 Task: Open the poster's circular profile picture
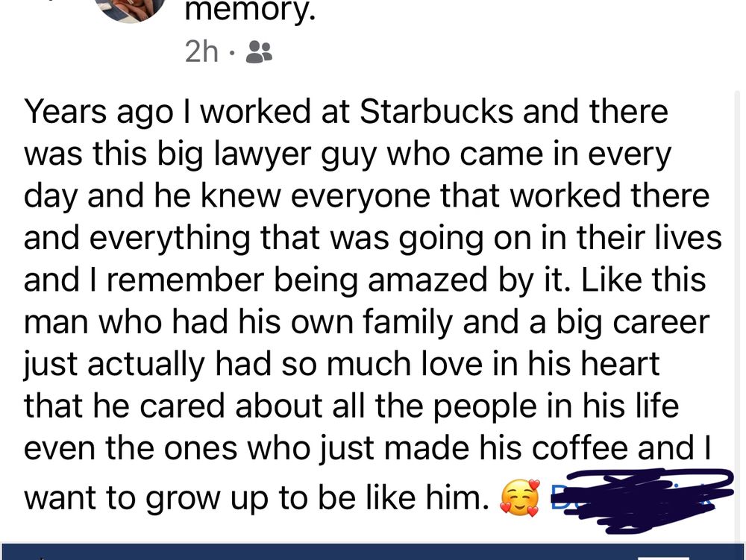(x=131, y=8)
